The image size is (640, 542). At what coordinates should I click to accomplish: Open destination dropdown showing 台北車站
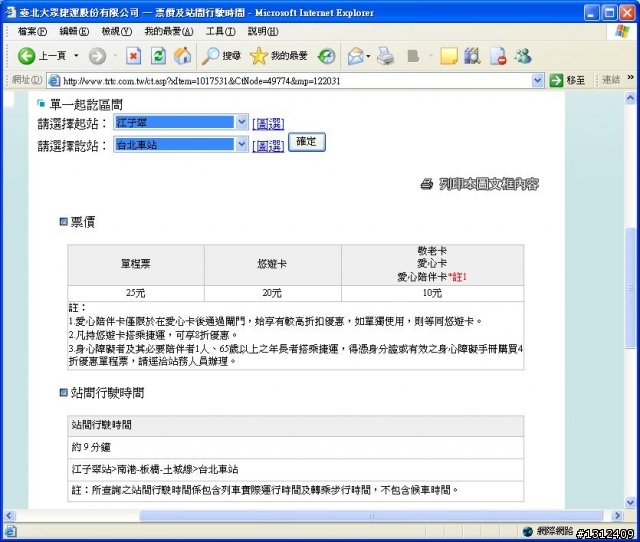click(x=181, y=144)
